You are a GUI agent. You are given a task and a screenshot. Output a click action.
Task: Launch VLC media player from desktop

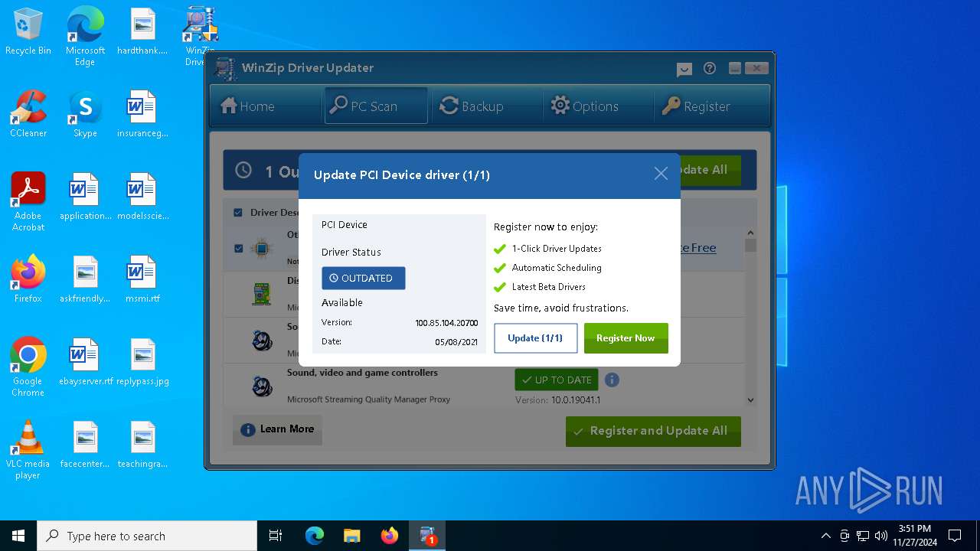tap(28, 449)
